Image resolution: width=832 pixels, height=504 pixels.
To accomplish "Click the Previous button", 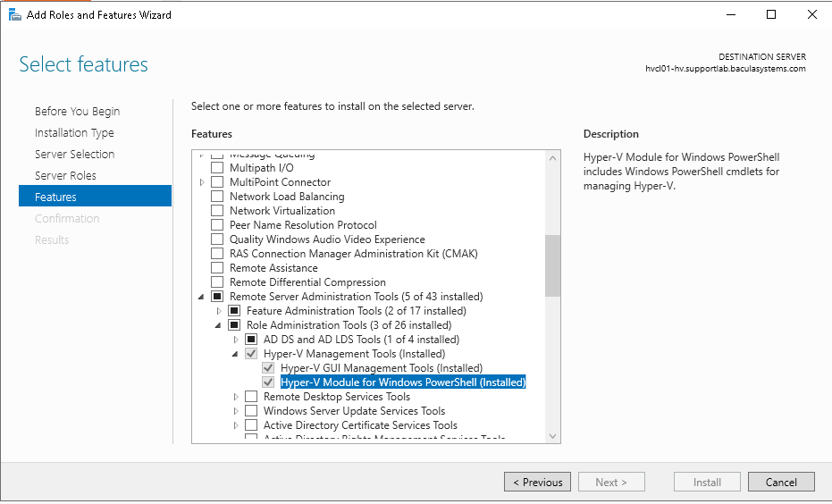I will click(537, 482).
